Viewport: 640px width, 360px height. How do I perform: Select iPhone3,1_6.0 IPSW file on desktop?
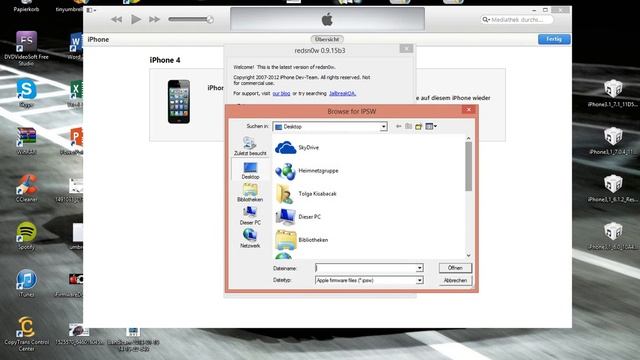tap(613, 236)
